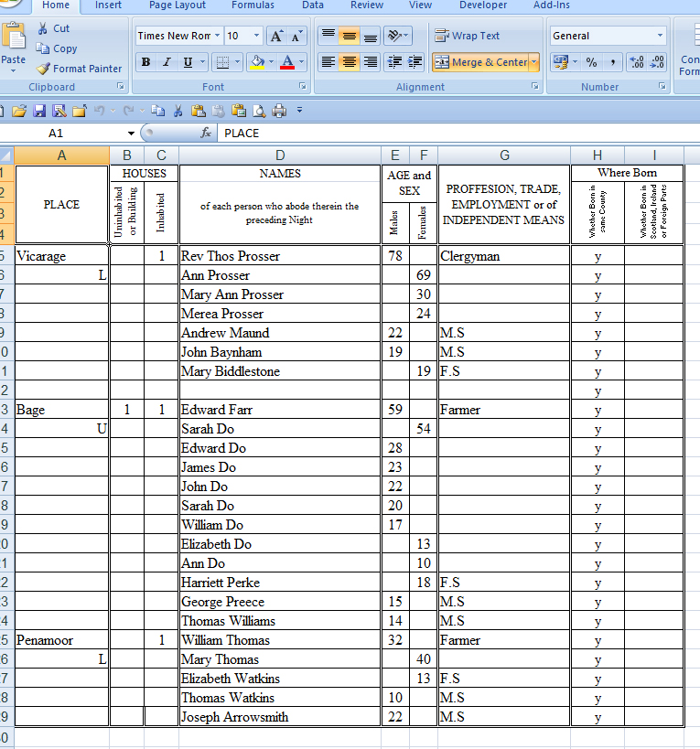The height and width of the screenshot is (749, 700).
Task: Apply the yellow Fill Color swatch
Action: pyautogui.click(x=257, y=62)
